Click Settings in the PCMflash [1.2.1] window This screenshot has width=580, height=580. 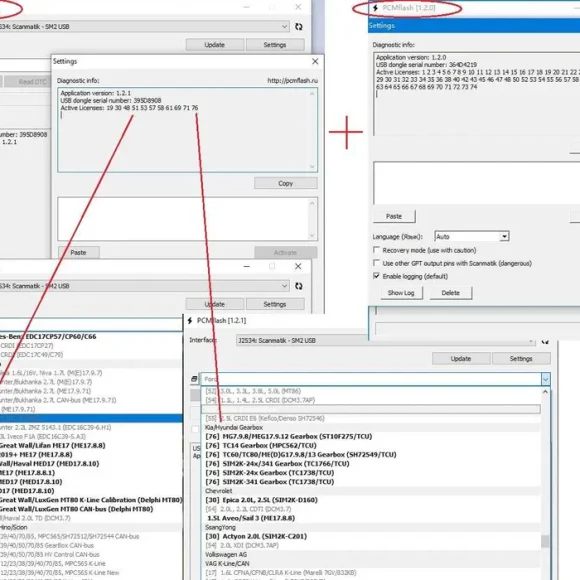(x=521, y=358)
